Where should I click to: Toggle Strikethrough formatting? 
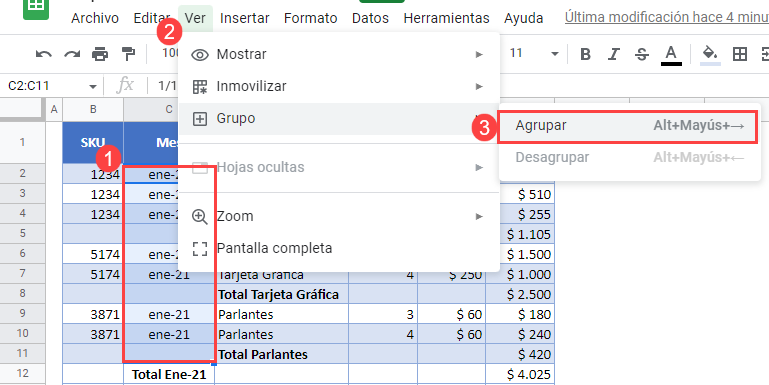641,54
